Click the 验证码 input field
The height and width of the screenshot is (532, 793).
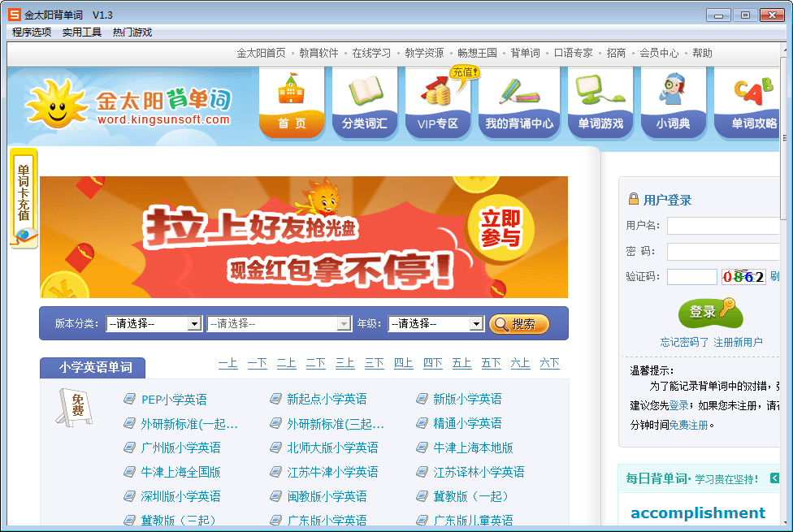(x=692, y=277)
